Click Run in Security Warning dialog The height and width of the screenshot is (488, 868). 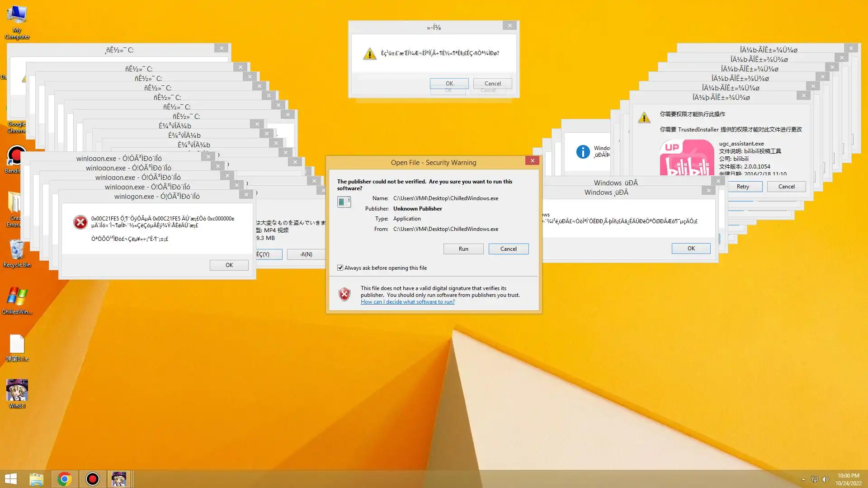(463, 249)
